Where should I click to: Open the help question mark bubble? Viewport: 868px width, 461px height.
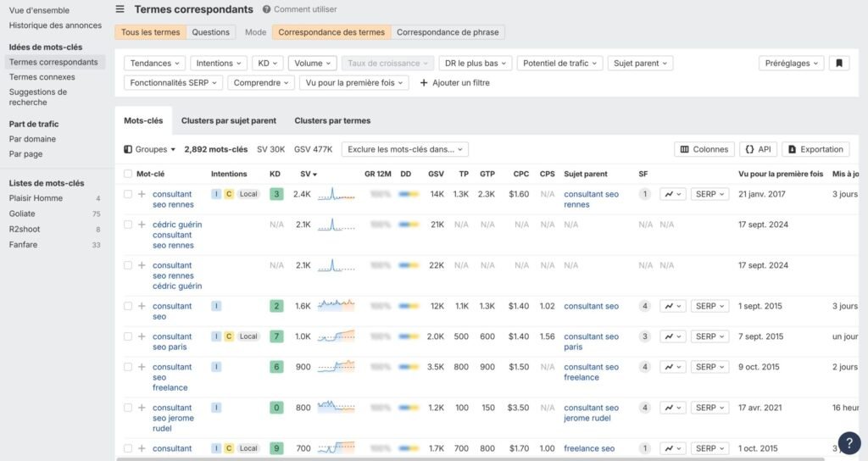(849, 442)
